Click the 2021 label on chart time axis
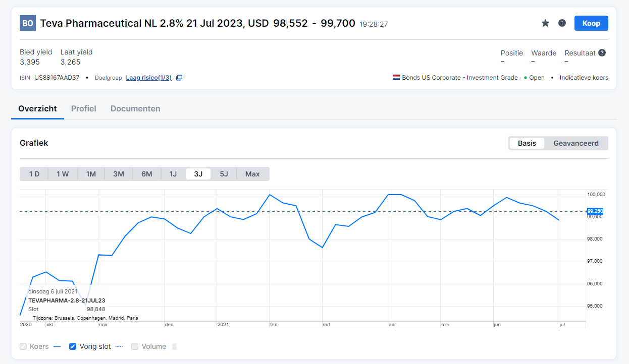This screenshot has height=364, width=629. (223, 325)
